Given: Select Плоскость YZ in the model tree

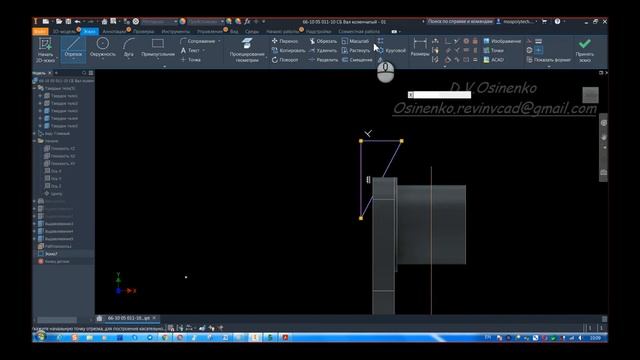Looking at the screenshot, I should [60, 149].
